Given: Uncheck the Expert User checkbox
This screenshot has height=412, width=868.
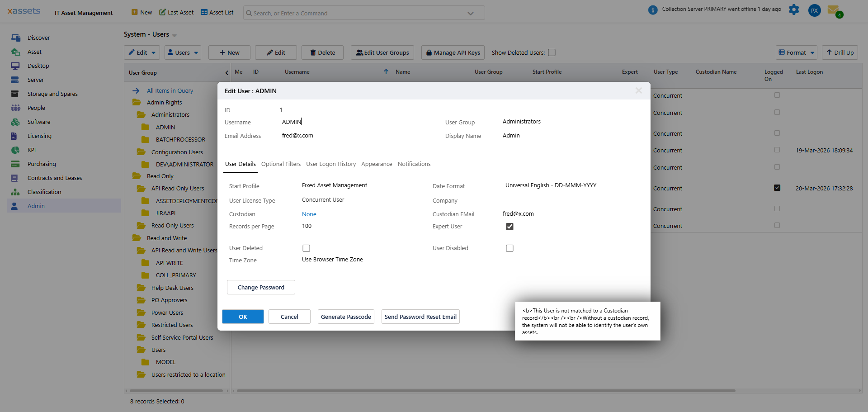Looking at the screenshot, I should click(509, 227).
